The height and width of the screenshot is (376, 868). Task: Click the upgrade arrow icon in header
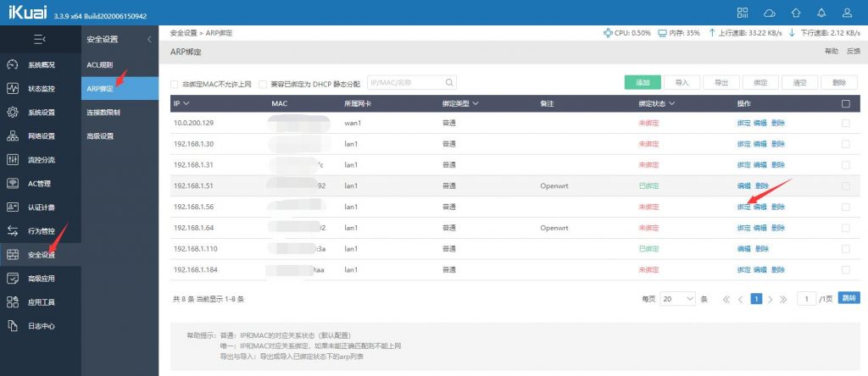795,13
